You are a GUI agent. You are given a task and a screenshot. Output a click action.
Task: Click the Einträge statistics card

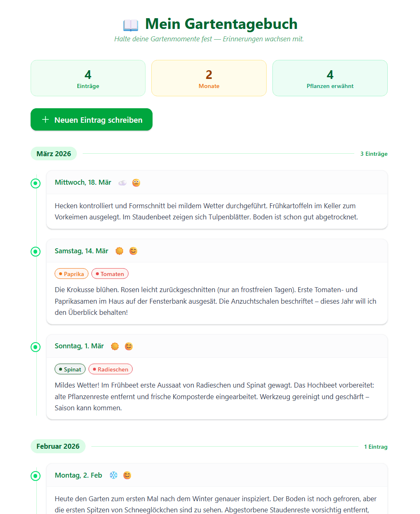(88, 78)
